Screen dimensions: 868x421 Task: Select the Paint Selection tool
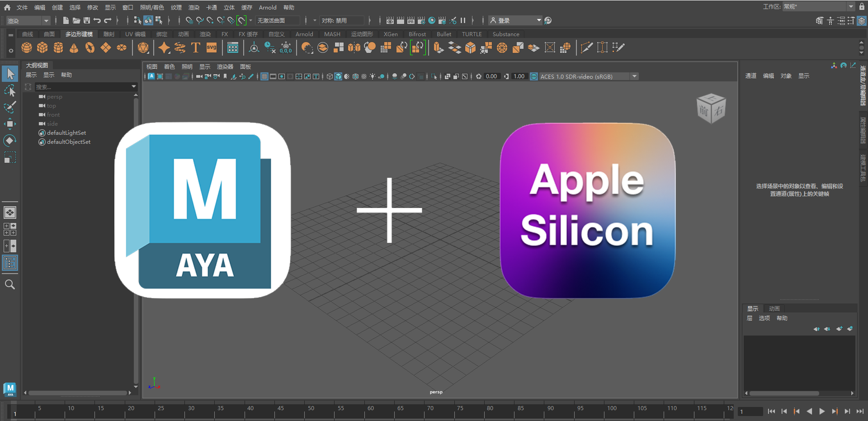[x=10, y=107]
